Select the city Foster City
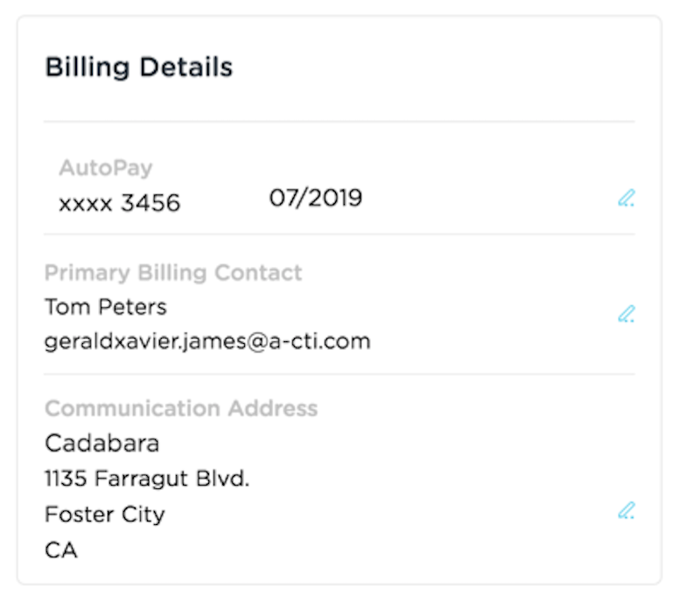 coord(104,514)
